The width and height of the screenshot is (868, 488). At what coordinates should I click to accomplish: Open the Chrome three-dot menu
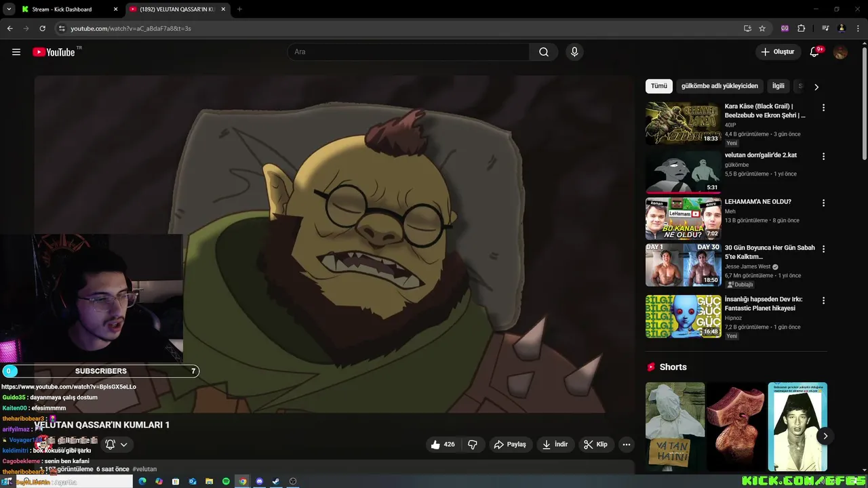857,28
